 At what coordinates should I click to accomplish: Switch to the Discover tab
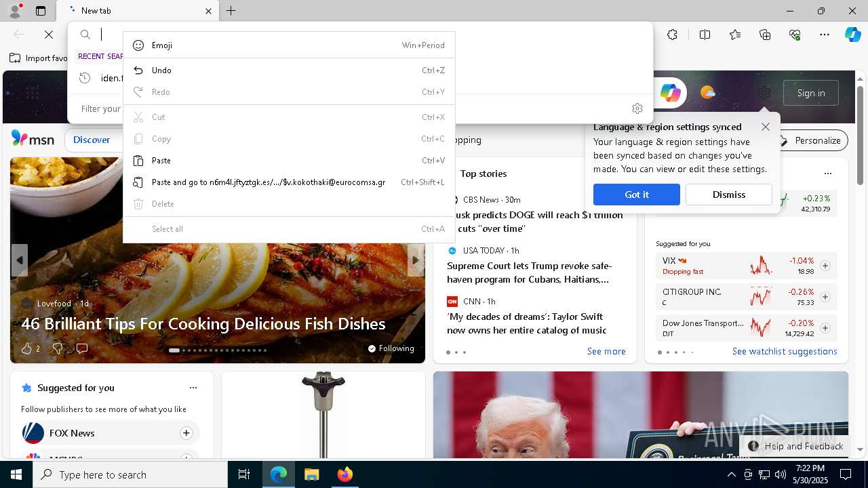[92, 140]
